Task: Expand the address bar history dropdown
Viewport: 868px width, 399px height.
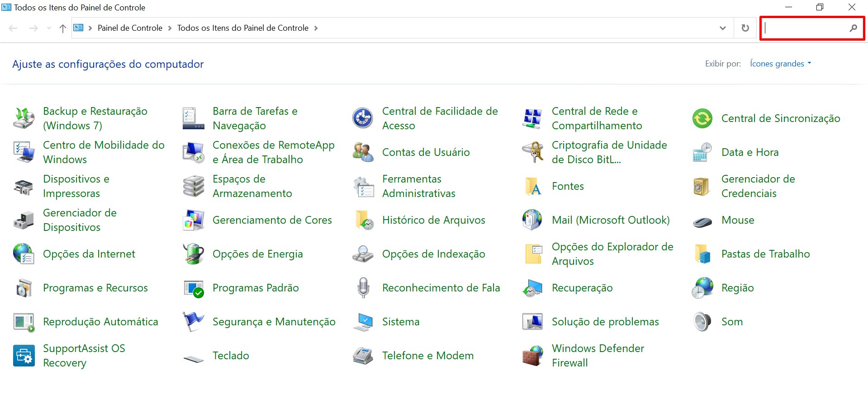Action: click(x=723, y=28)
